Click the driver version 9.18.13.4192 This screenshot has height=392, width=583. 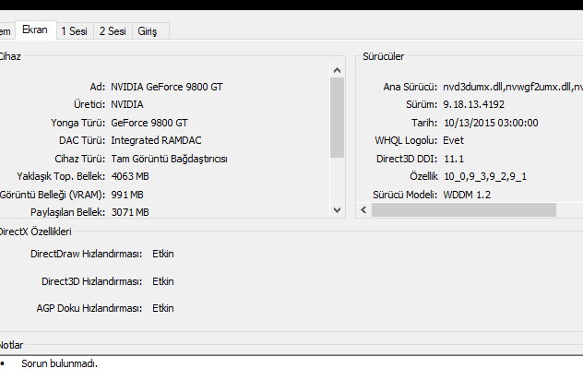coord(473,104)
